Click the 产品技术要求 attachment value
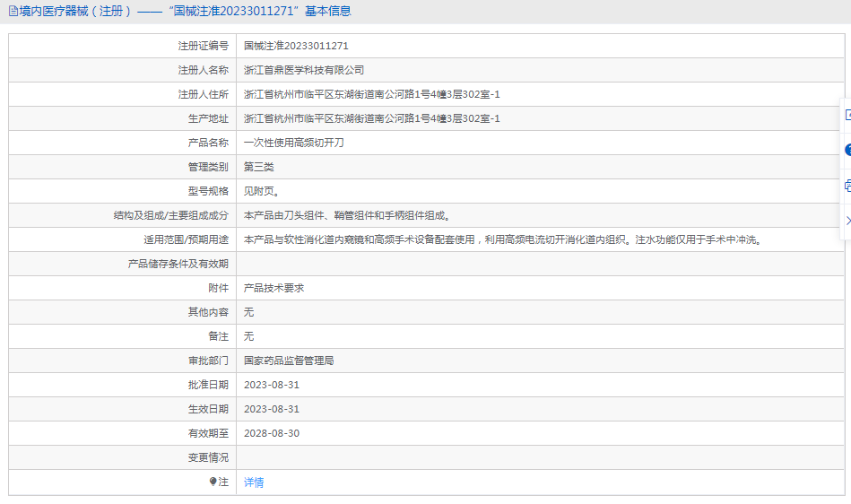Screen dimensions: 851x504 pyautogui.click(x=274, y=288)
